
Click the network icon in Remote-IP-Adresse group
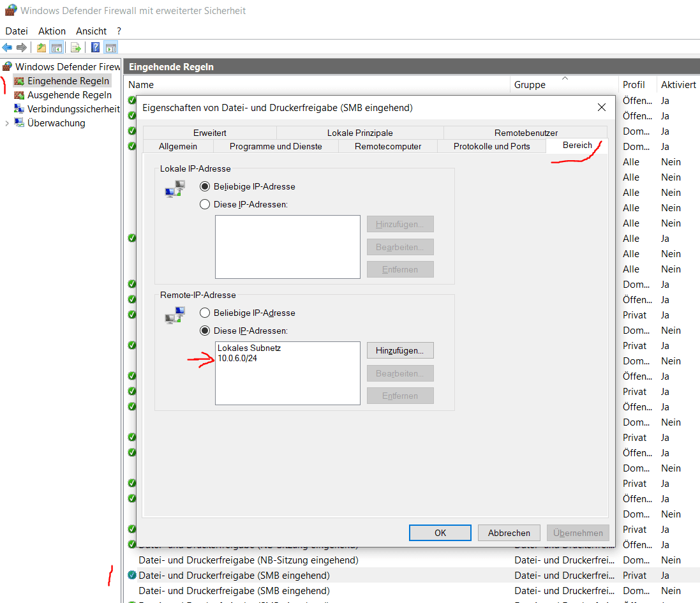175,315
